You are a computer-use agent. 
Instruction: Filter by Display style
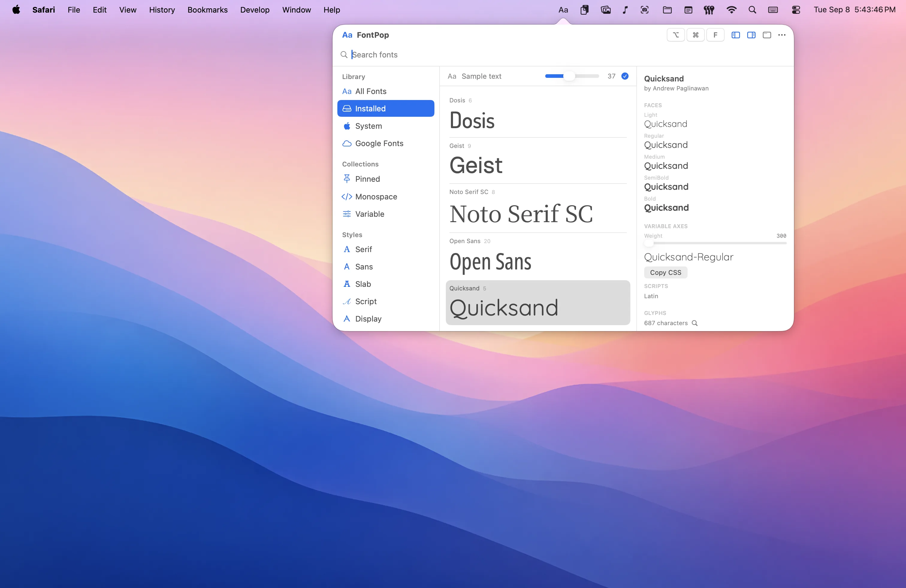[x=386, y=319]
